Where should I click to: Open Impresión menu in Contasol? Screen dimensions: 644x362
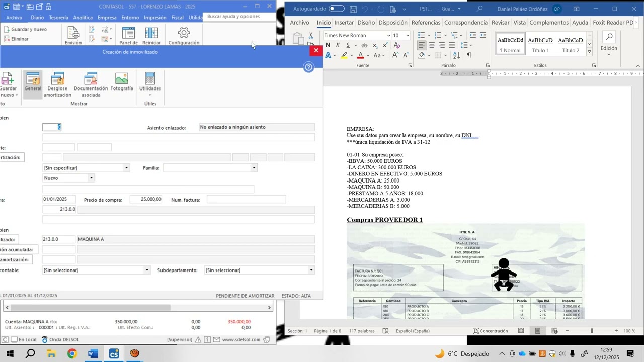pyautogui.click(x=155, y=17)
